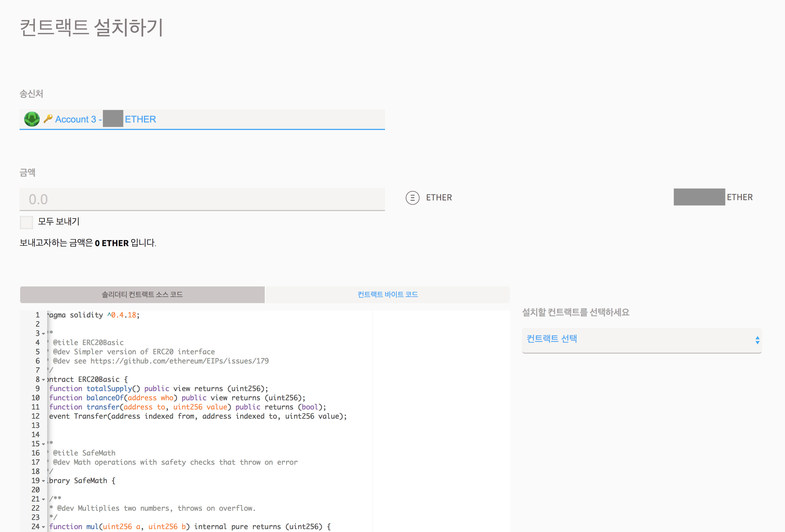Collapse the comment block at line 3
The width and height of the screenshot is (785, 532).
pos(43,334)
